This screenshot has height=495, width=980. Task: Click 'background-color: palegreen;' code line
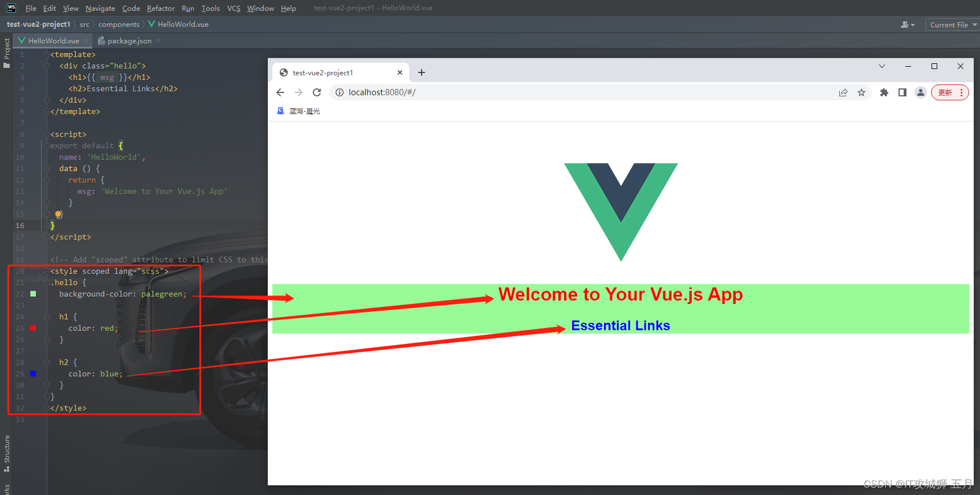click(x=123, y=294)
